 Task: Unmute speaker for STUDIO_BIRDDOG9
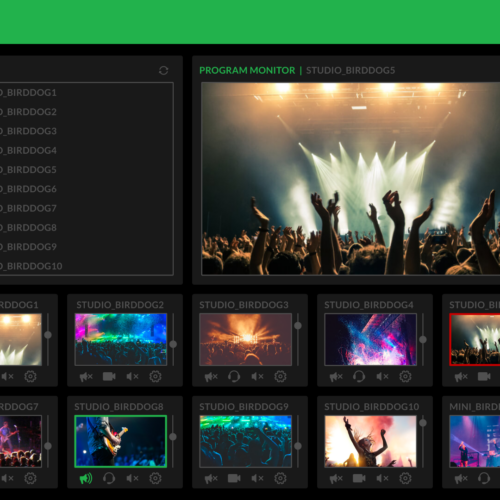point(257,478)
